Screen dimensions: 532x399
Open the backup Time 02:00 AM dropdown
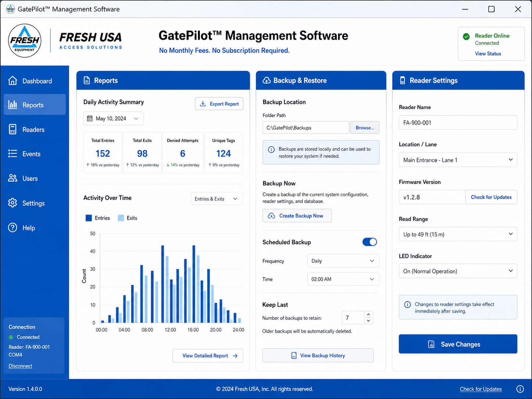(x=343, y=279)
